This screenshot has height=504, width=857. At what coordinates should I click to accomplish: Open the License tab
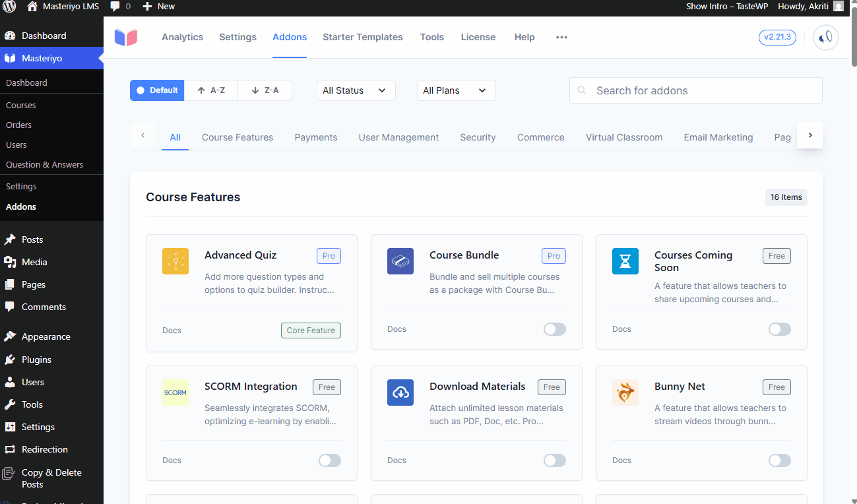pyautogui.click(x=478, y=37)
